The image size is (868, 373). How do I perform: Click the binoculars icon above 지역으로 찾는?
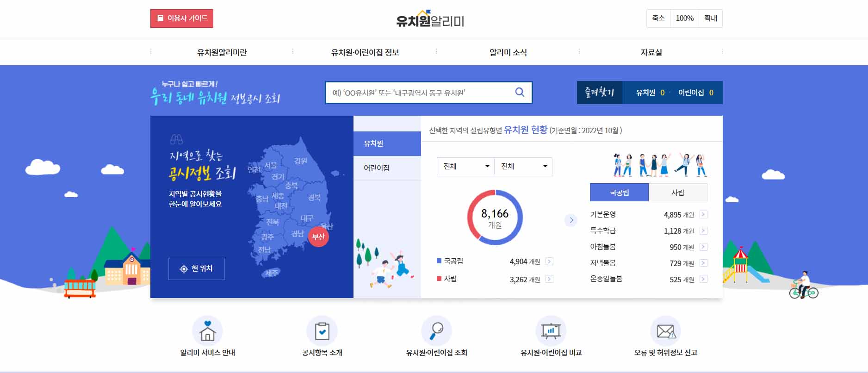[176, 139]
